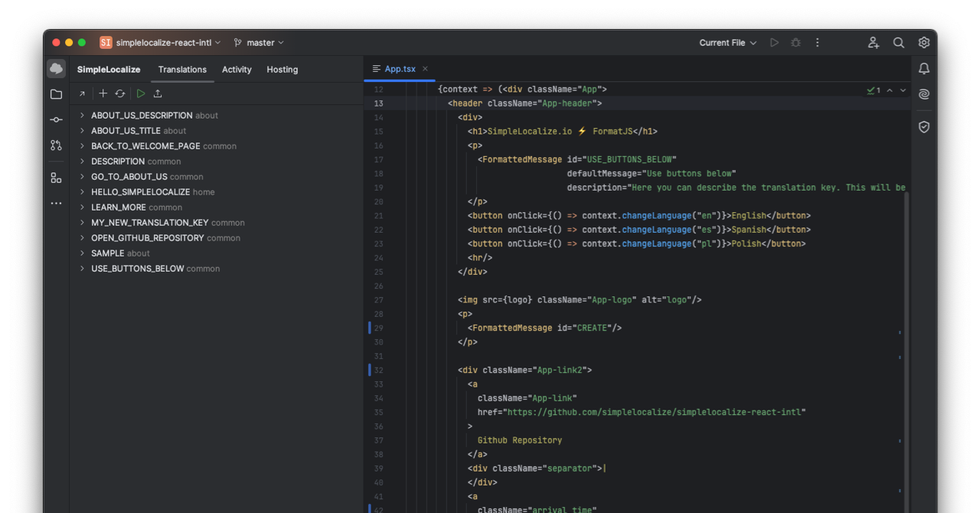Switch to the Translations tab
Viewport: 980px width, 513px height.
[x=182, y=70]
